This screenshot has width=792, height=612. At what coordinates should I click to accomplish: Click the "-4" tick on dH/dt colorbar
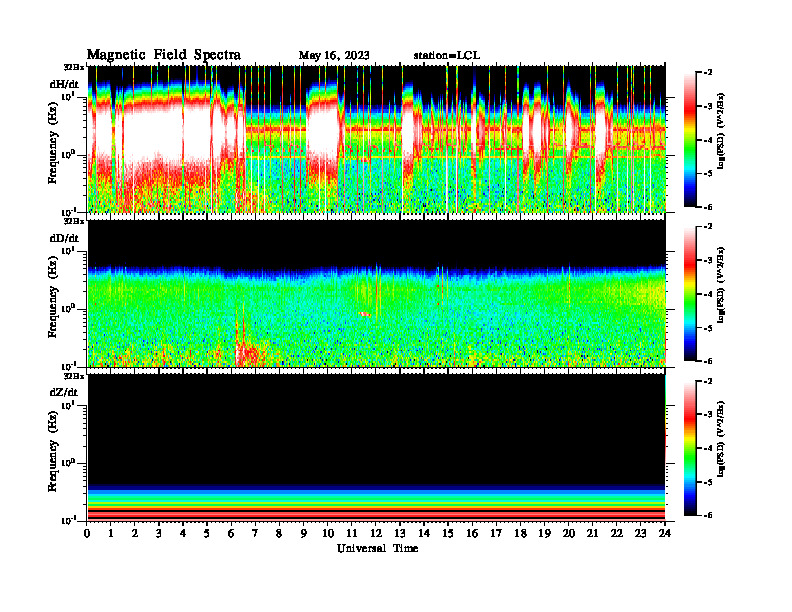(708, 140)
